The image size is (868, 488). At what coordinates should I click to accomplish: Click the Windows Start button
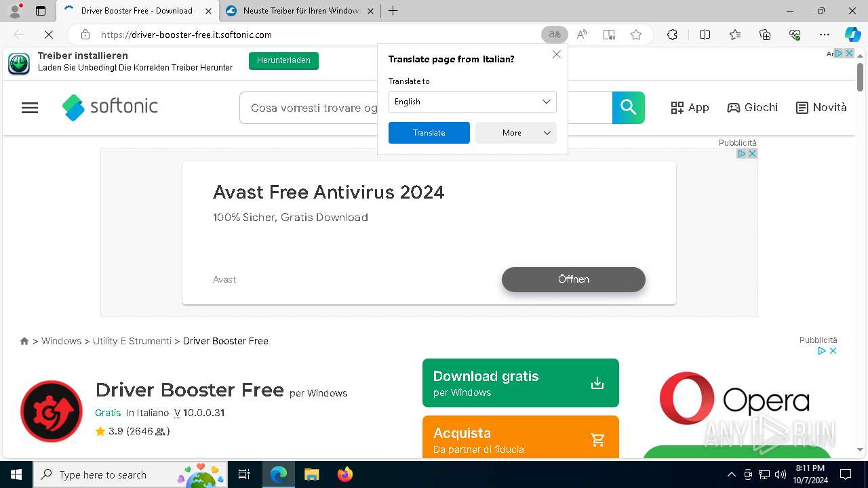(16, 474)
